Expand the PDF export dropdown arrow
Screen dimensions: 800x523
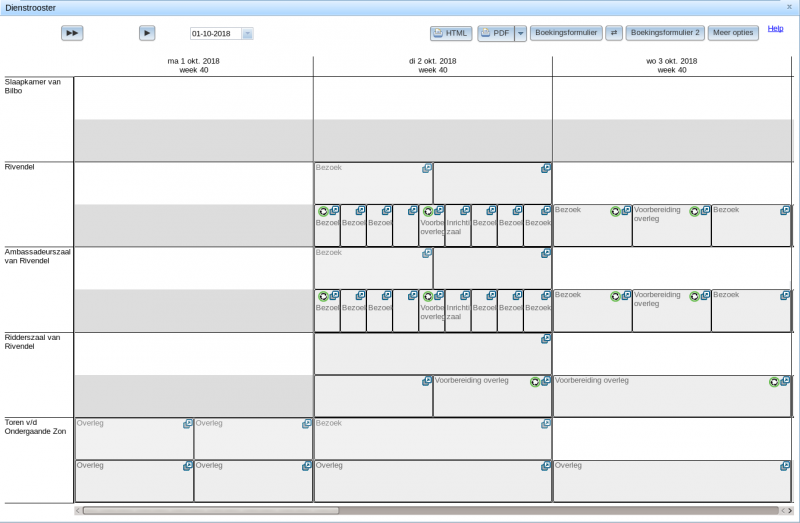520,33
